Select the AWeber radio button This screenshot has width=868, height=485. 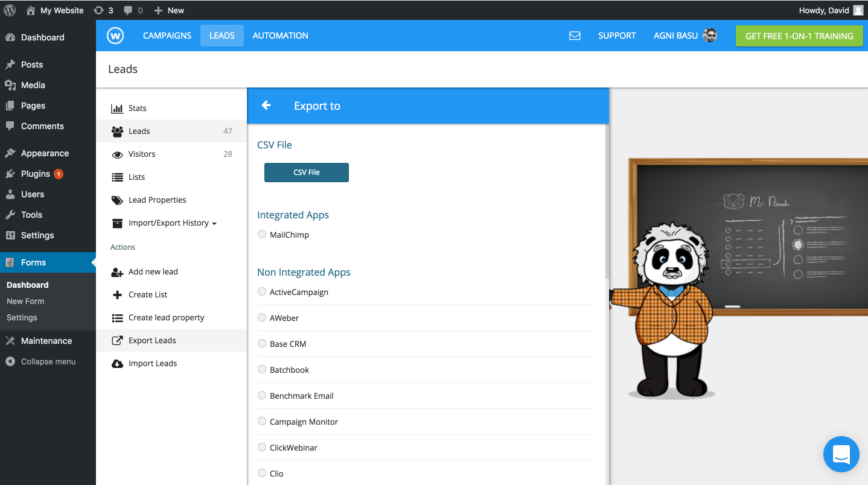pyautogui.click(x=262, y=317)
